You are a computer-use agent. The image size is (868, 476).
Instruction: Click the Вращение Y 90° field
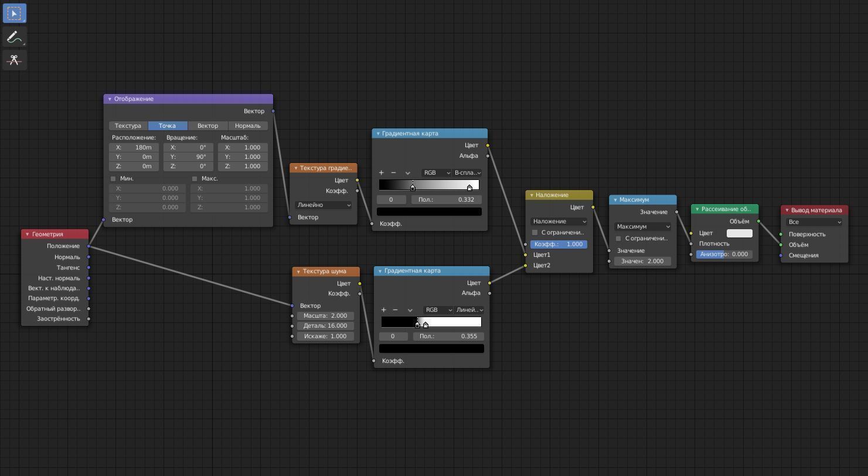pos(188,157)
